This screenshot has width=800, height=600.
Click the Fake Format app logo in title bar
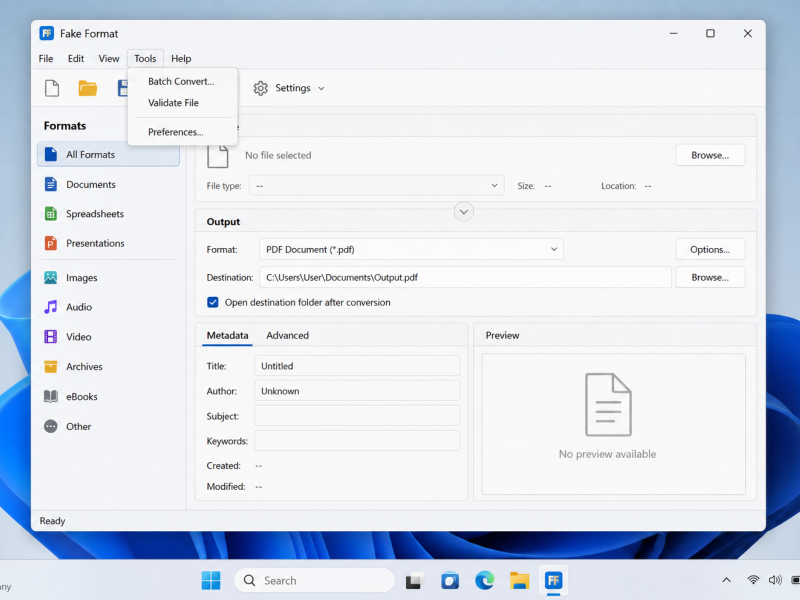tap(47, 34)
